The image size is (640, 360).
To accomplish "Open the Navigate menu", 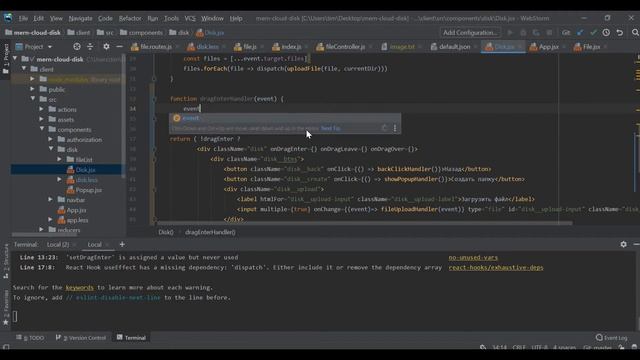I will (x=80, y=18).
